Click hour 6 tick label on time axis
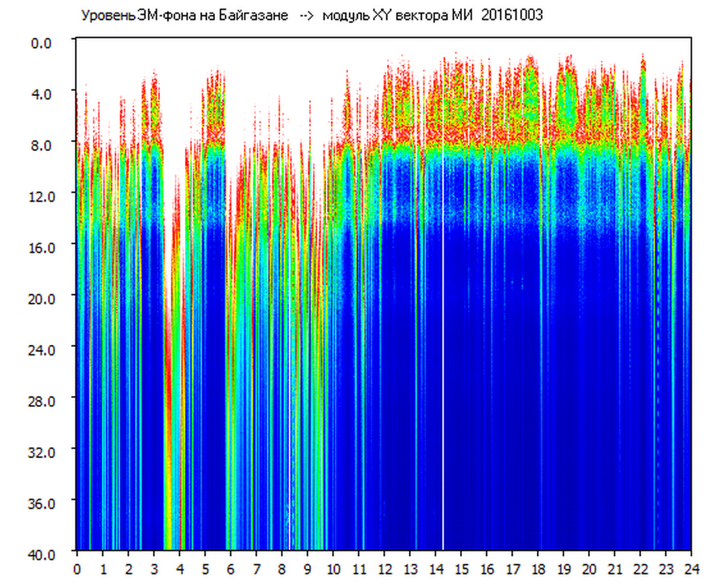This screenshot has height=588, width=716. [231, 569]
